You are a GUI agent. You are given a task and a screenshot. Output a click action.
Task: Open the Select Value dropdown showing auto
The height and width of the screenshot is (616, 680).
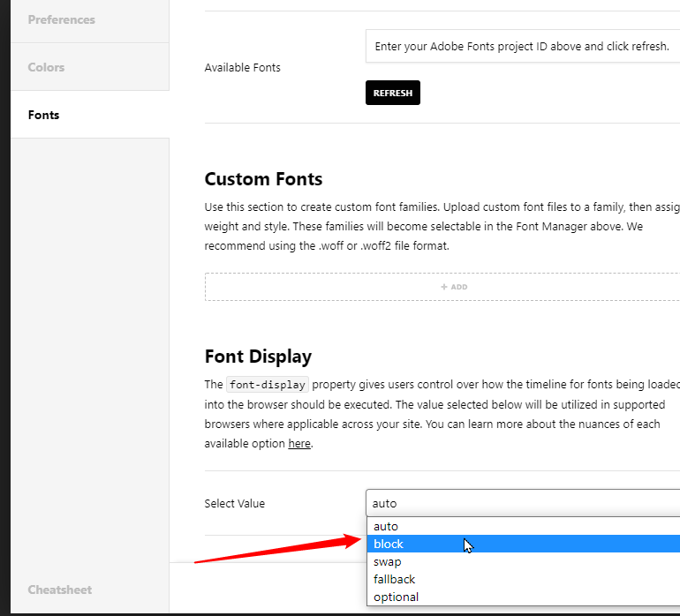click(523, 503)
